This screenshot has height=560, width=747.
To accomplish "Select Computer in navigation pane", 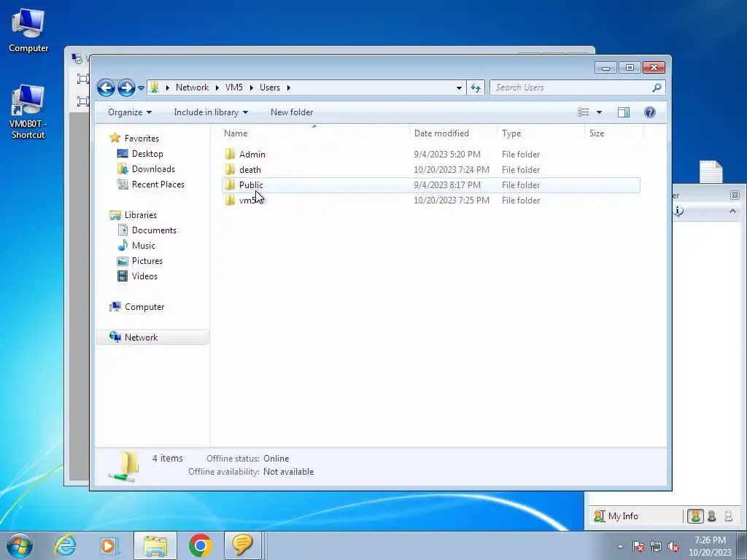I will 144,307.
